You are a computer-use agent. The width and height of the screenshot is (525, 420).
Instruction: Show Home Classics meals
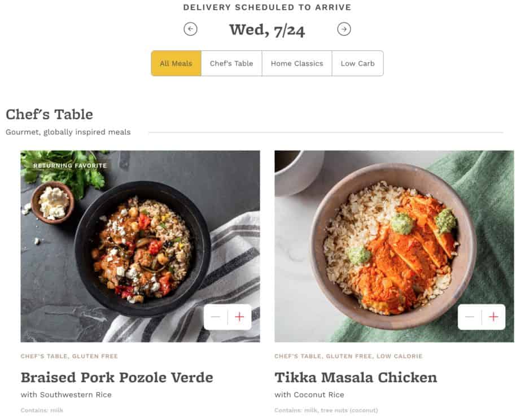pyautogui.click(x=297, y=63)
